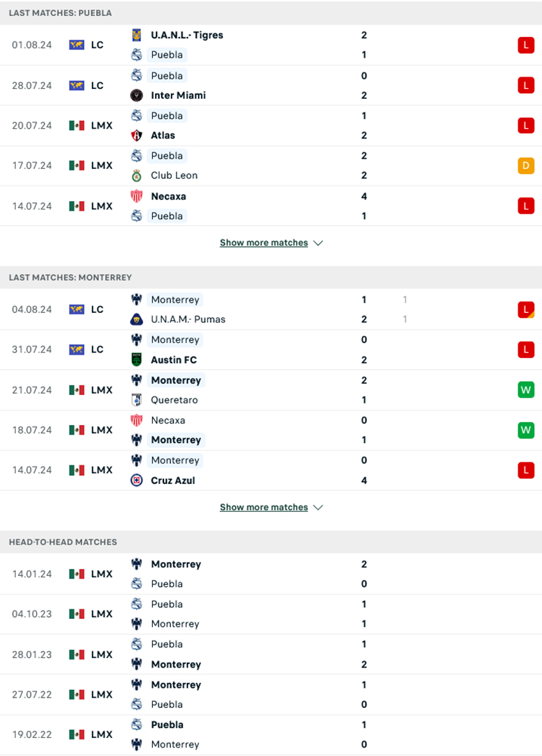Click the Atlas club crest icon
Viewport: 542px width, 756px height.
tap(136, 136)
